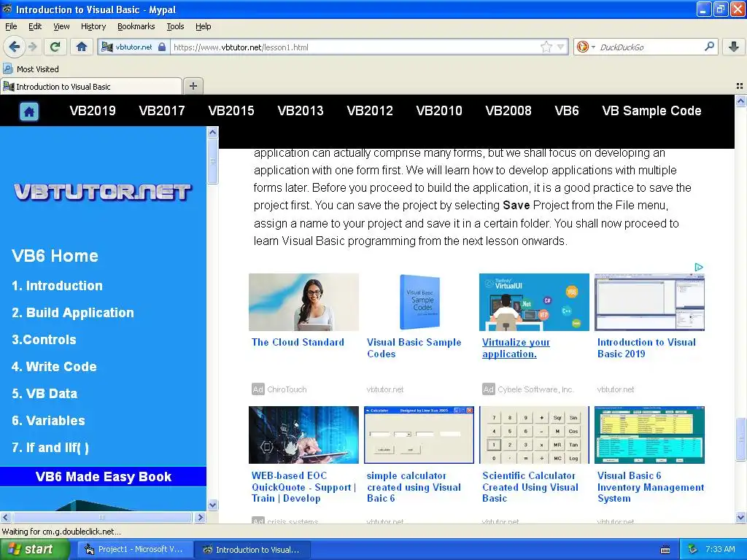
Task: Open VB Sample Code in the navbar
Action: pyautogui.click(x=651, y=111)
